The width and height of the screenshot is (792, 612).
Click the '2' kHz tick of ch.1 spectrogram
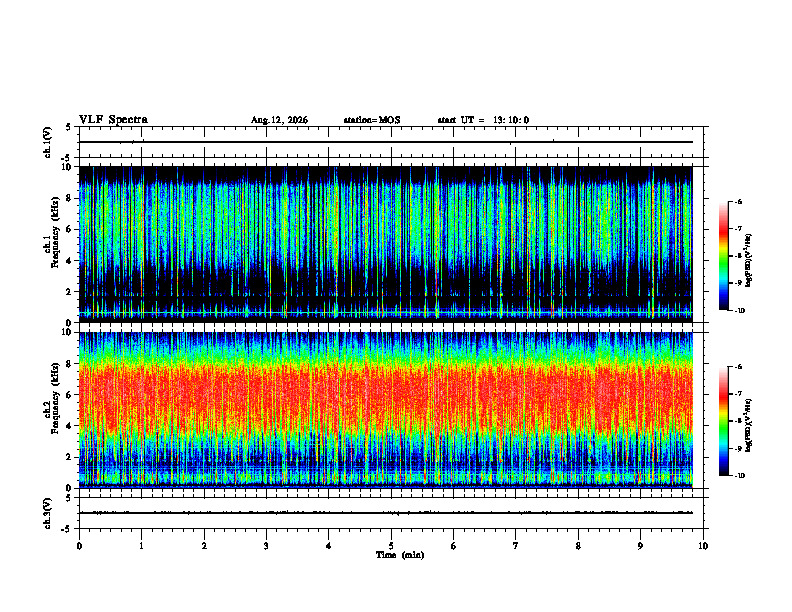click(69, 292)
